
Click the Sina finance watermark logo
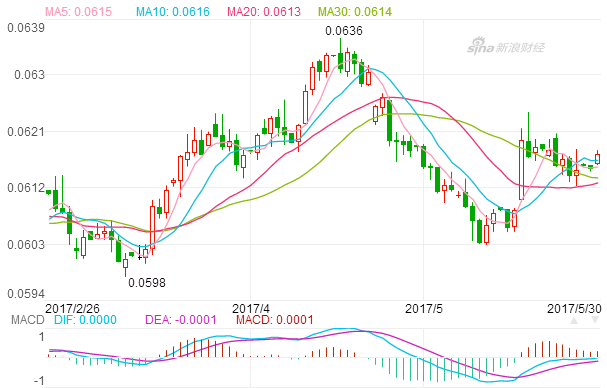(x=506, y=46)
